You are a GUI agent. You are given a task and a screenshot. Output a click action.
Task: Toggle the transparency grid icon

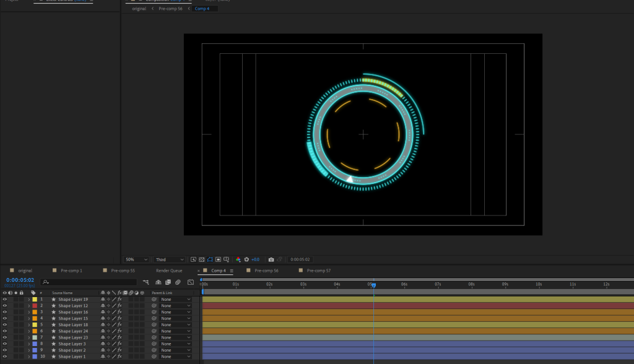point(201,259)
